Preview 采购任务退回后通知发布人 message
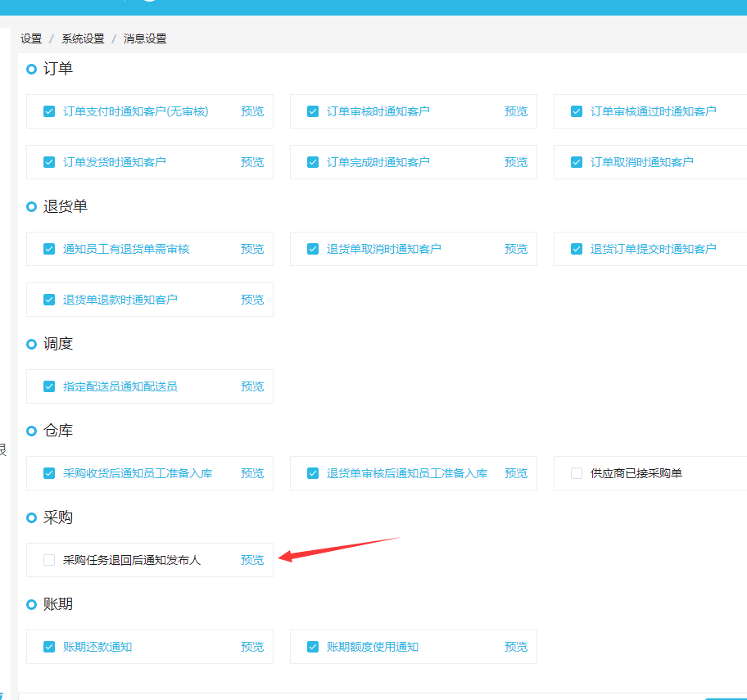This screenshot has width=747, height=700. 252,560
